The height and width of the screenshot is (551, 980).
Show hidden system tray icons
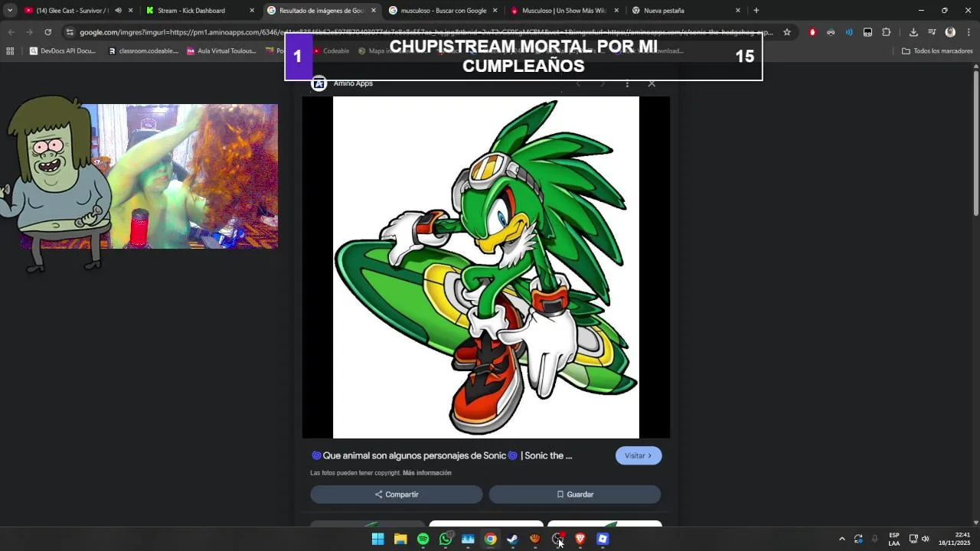pyautogui.click(x=841, y=539)
